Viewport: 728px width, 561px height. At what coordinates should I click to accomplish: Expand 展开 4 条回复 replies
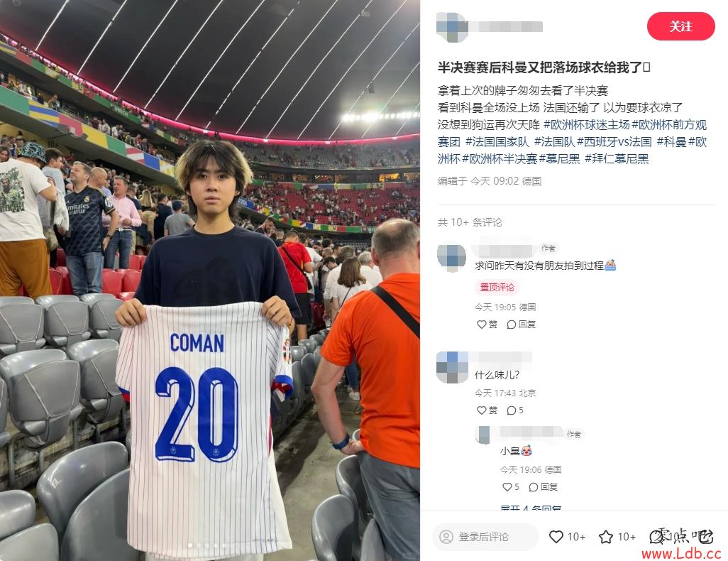(x=531, y=508)
